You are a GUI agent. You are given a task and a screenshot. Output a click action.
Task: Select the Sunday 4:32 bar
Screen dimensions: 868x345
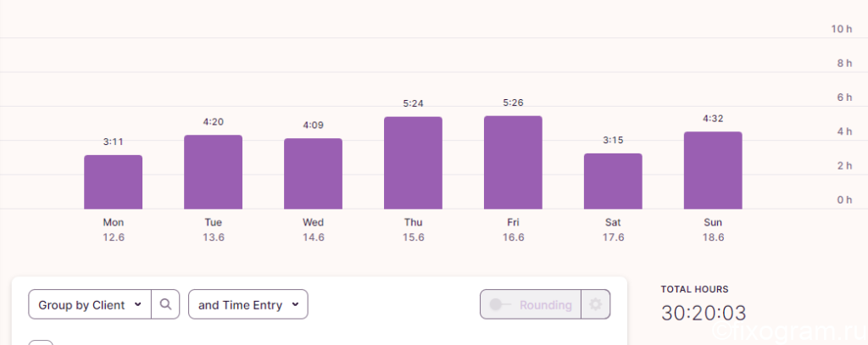click(713, 170)
